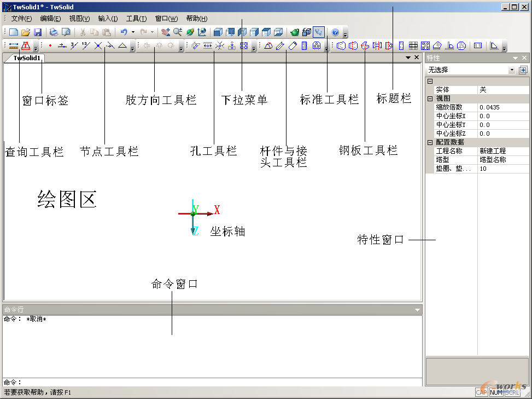Click the bottom 命令: input line
532x399 pixels.
click(212, 382)
